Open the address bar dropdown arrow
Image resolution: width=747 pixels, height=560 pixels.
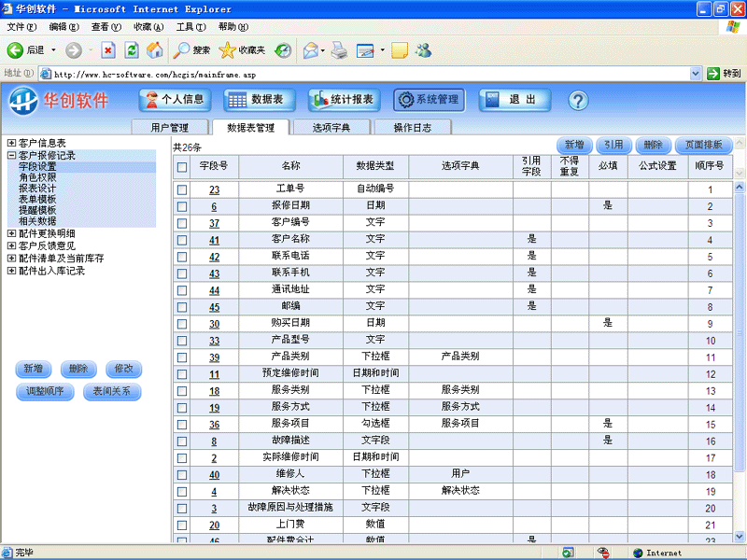click(695, 74)
